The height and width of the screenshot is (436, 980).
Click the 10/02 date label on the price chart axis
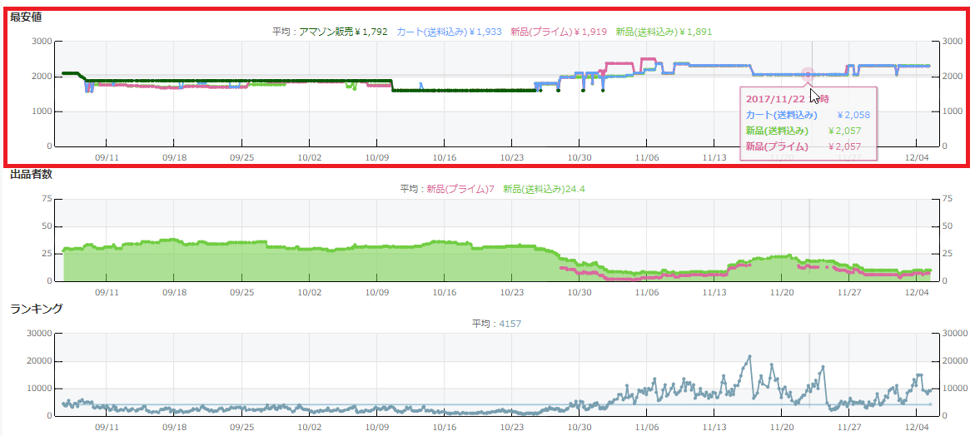pos(309,156)
